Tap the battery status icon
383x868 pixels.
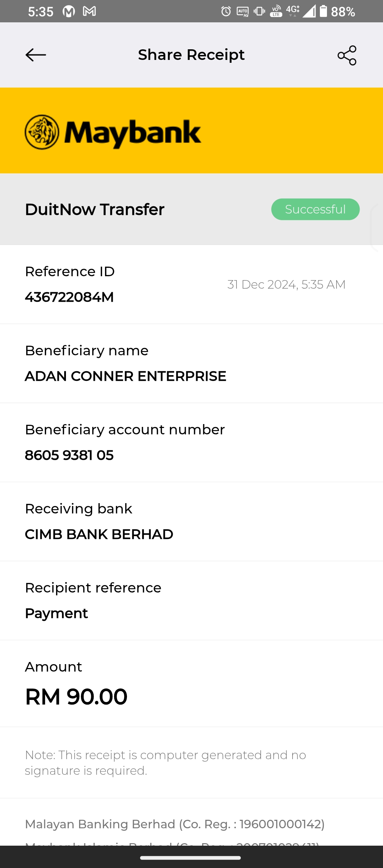[x=323, y=11]
